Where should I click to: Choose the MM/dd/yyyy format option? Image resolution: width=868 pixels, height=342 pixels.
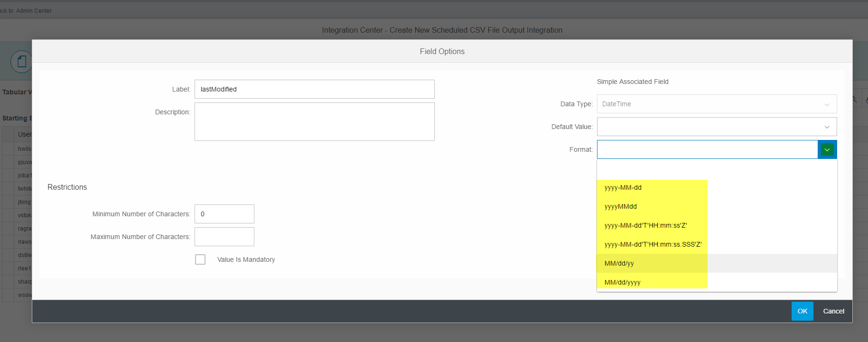717,282
